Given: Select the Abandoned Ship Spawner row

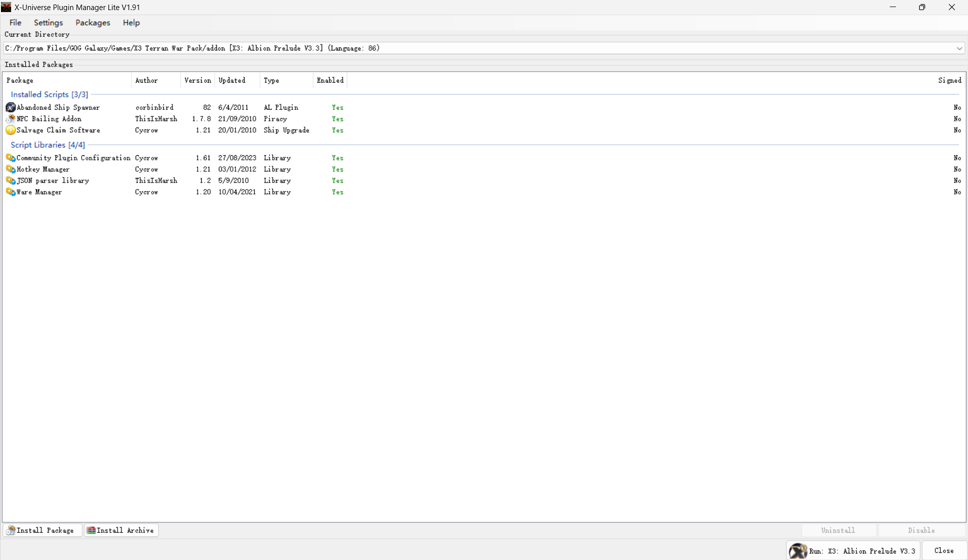Looking at the screenshot, I should point(484,107).
